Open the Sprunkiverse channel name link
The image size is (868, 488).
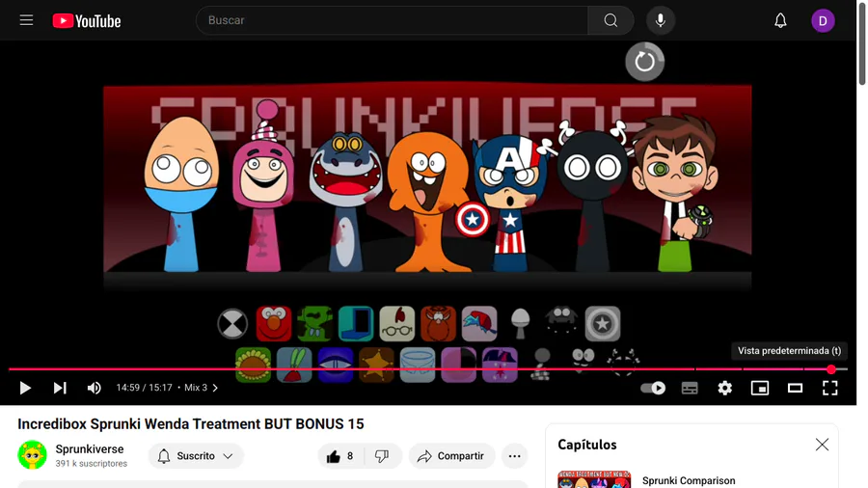click(x=90, y=449)
